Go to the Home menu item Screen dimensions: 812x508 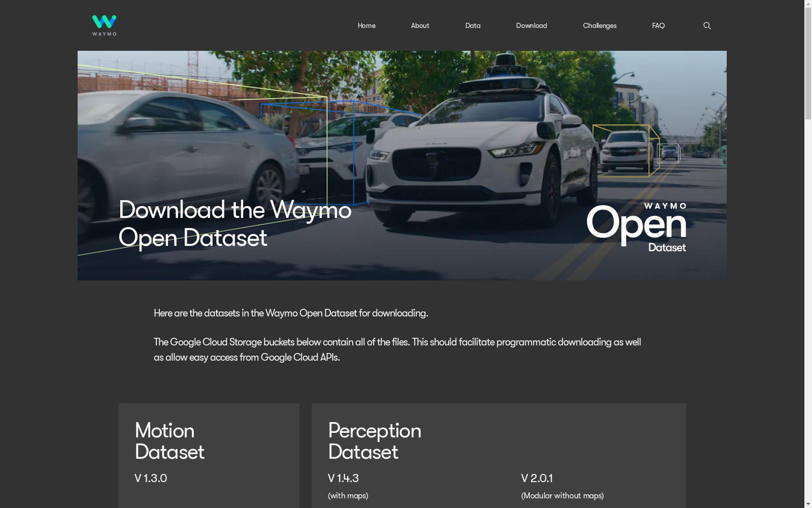click(x=366, y=26)
